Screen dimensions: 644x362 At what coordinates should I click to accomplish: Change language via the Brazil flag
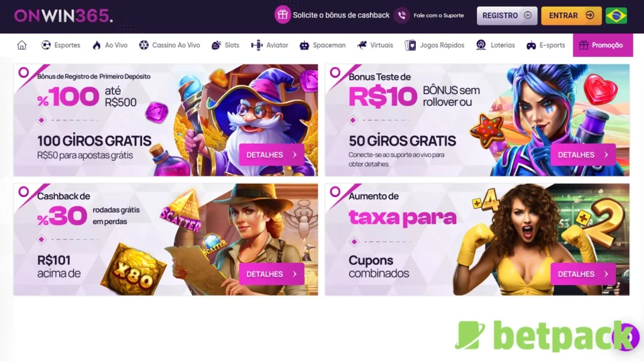pos(616,15)
